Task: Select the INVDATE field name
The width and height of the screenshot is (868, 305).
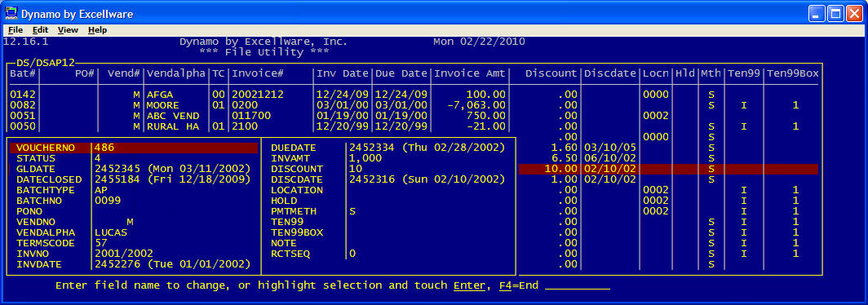Action: click(38, 264)
